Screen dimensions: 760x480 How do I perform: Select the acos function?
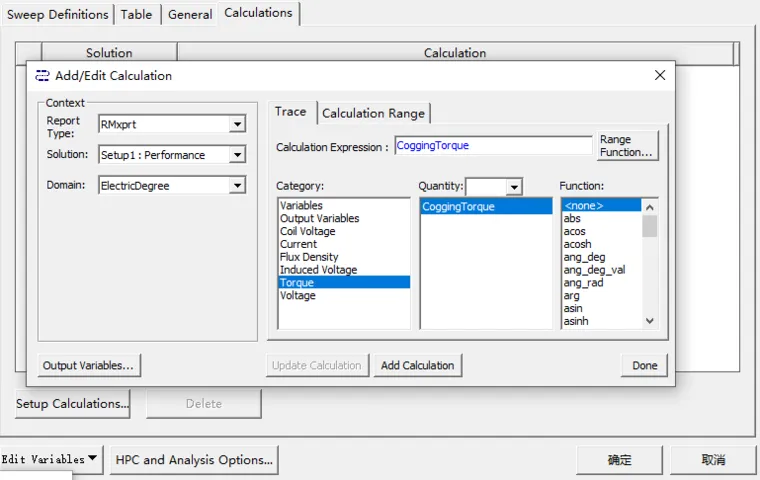[x=602, y=231]
